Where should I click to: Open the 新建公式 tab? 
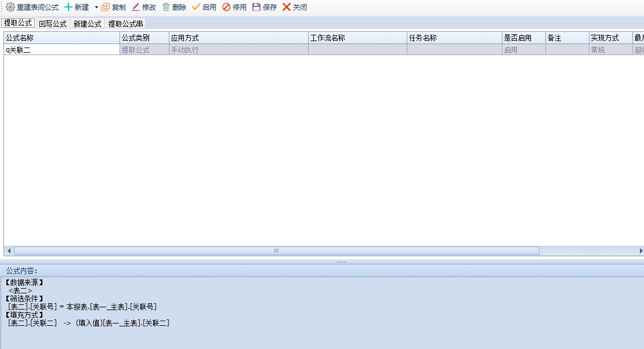87,24
